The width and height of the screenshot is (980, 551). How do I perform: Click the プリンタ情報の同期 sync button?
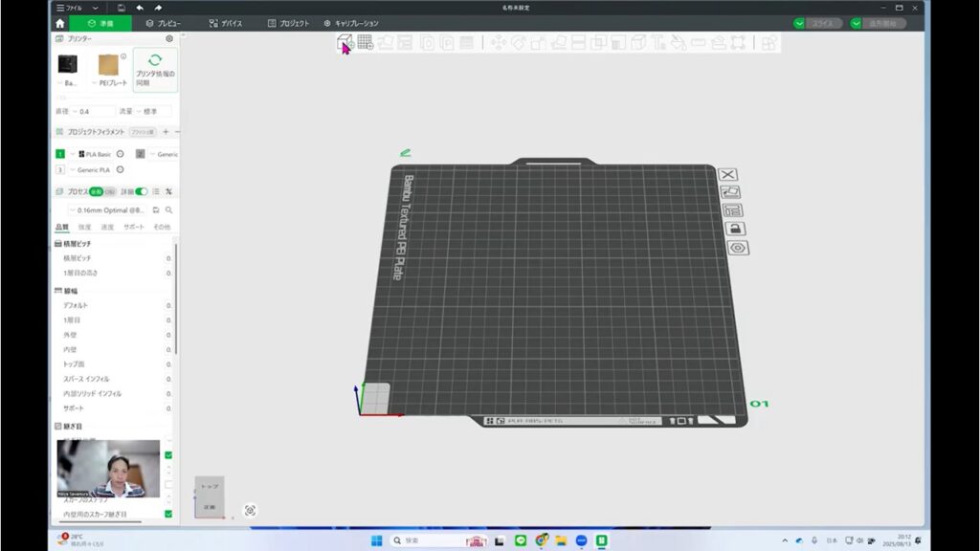point(155,70)
